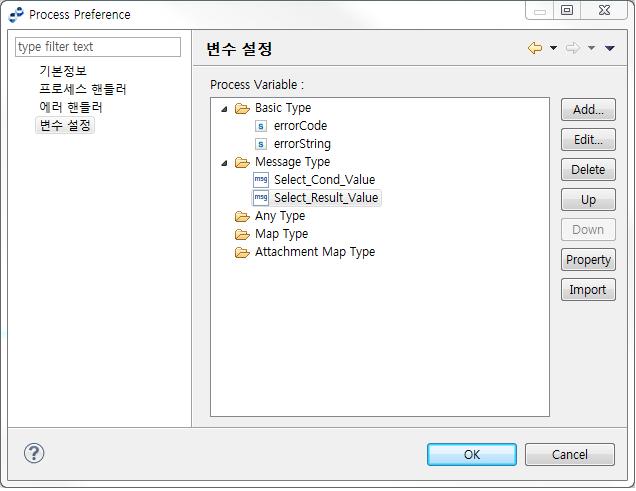Click the Delete button

point(588,169)
